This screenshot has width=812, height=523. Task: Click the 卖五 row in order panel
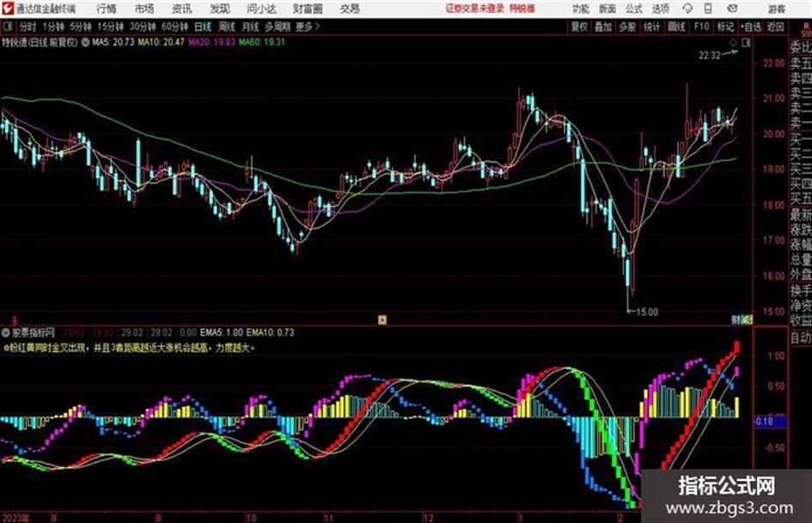click(801, 63)
